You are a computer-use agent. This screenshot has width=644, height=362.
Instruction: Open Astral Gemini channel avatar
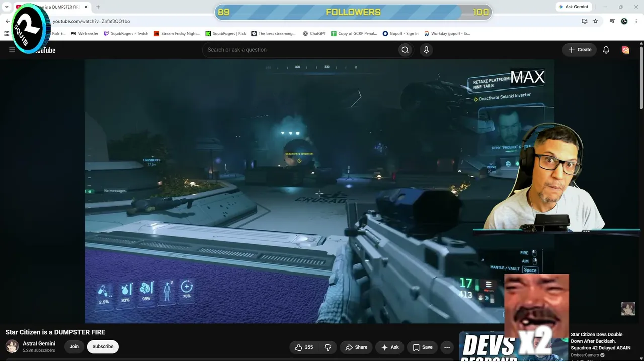click(x=12, y=346)
